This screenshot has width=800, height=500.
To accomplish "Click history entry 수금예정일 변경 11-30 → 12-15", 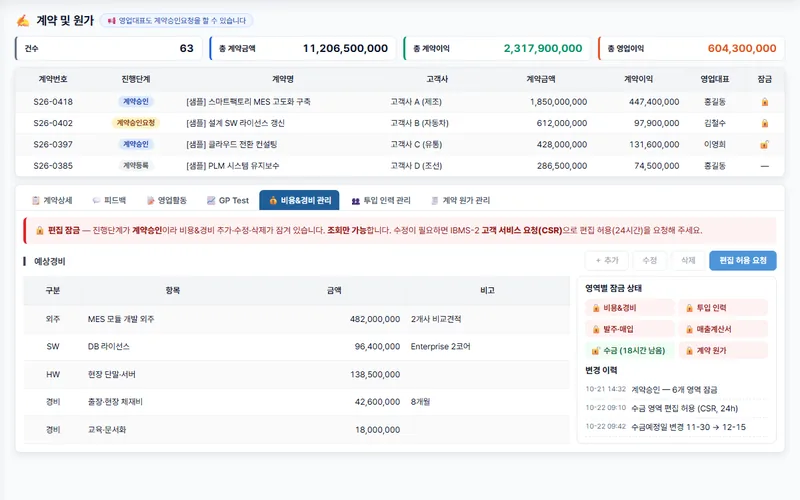I will coord(688,428).
